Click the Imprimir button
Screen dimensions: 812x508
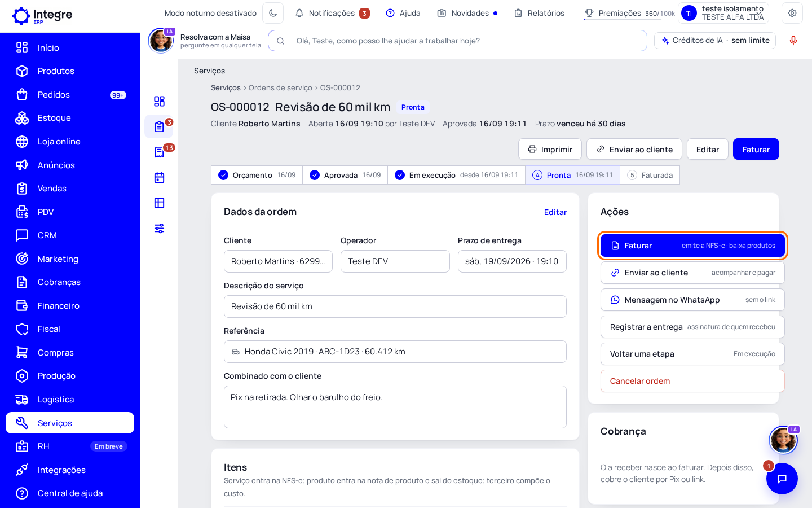coord(550,149)
